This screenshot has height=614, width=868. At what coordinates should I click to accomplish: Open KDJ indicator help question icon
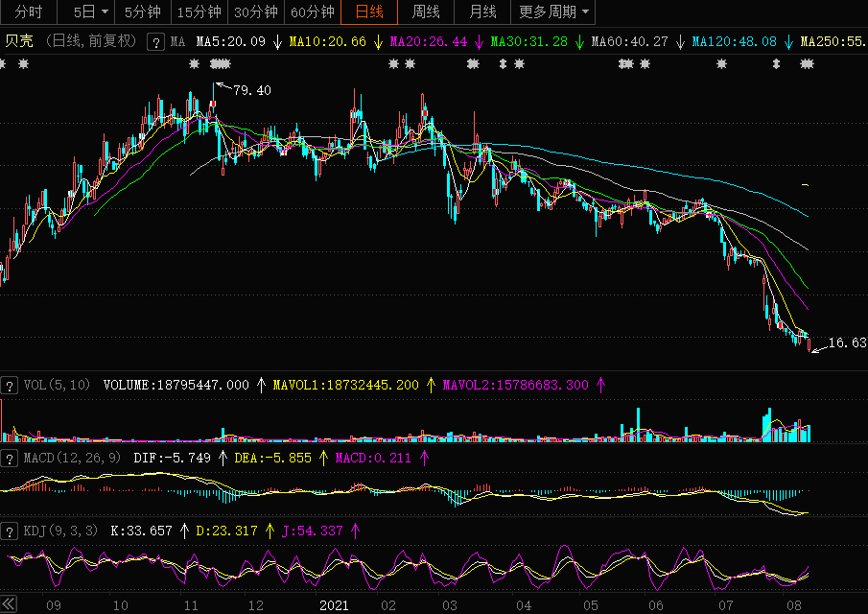point(9,531)
